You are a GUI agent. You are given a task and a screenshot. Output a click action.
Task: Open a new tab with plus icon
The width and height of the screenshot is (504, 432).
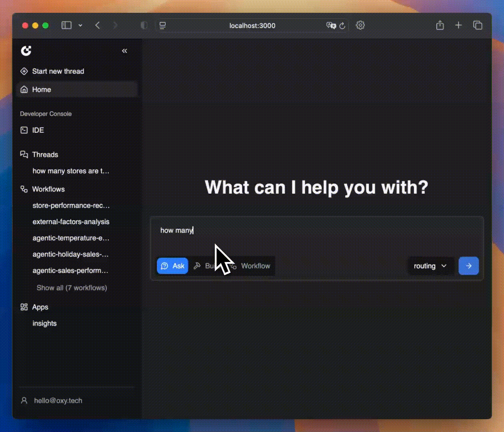pyautogui.click(x=458, y=25)
